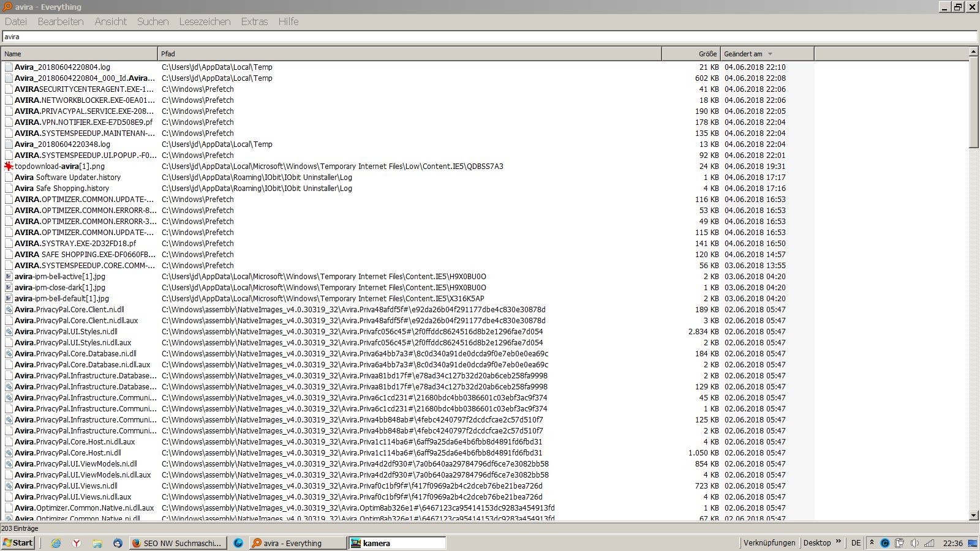Viewport: 980px width, 551px height.
Task: Click the blue circular C tray icon
Action: point(885,543)
